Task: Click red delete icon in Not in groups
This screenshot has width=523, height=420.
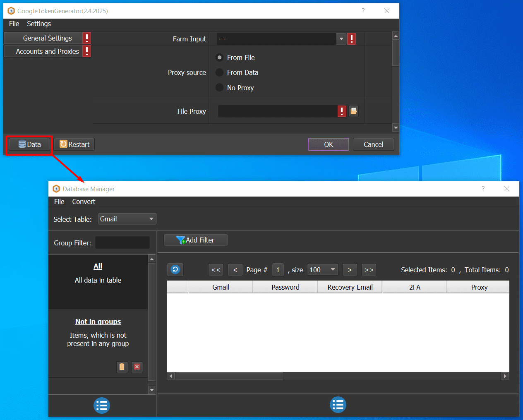Action: [x=137, y=367]
